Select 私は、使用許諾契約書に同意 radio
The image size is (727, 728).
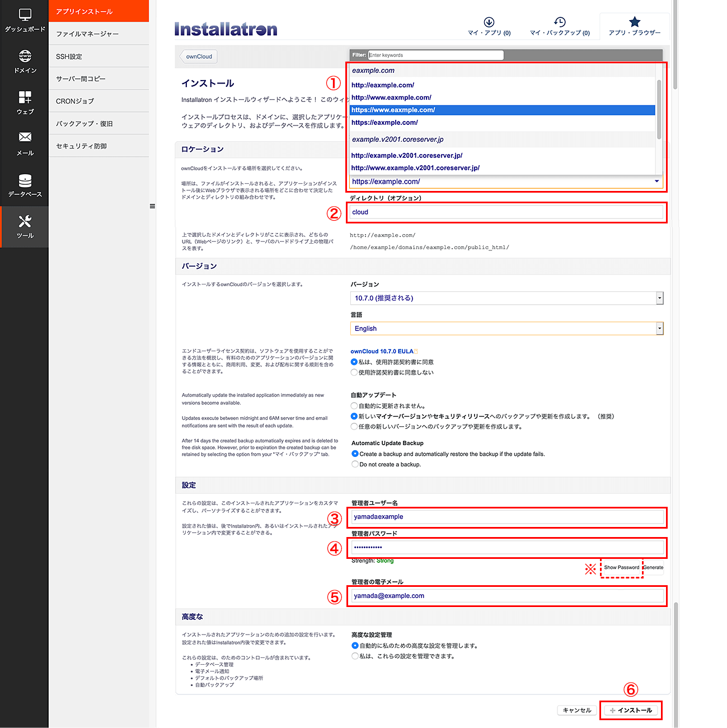[x=354, y=362]
